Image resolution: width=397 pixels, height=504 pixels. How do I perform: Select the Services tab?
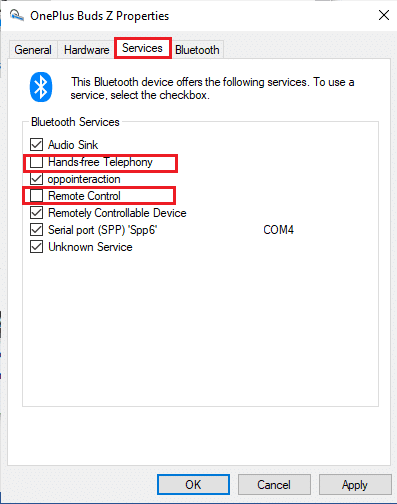tap(142, 48)
